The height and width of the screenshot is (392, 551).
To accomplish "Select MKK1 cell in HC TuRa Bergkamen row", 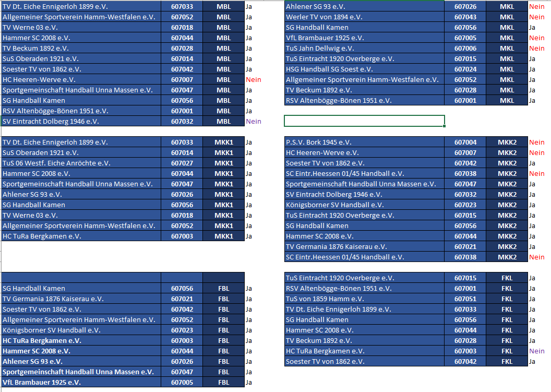I will [x=223, y=236].
